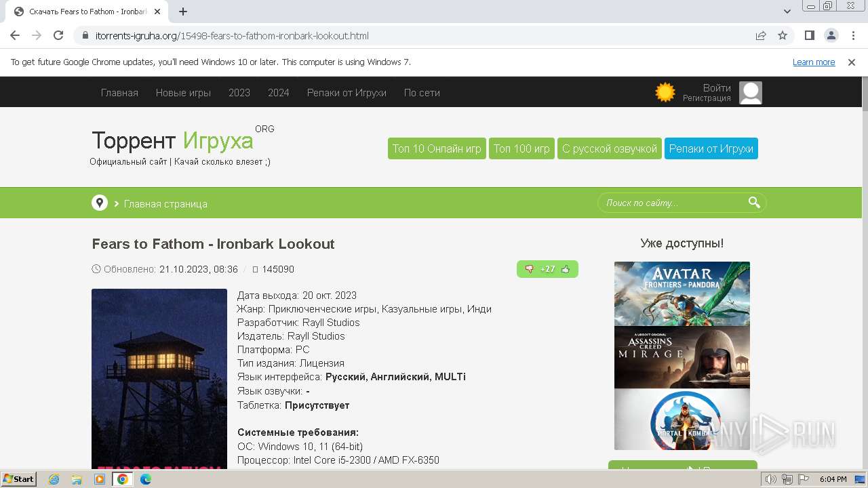868x488 pixels.
Task: Click the Разработчик: Rayll Studios line
Action: pos(298,323)
